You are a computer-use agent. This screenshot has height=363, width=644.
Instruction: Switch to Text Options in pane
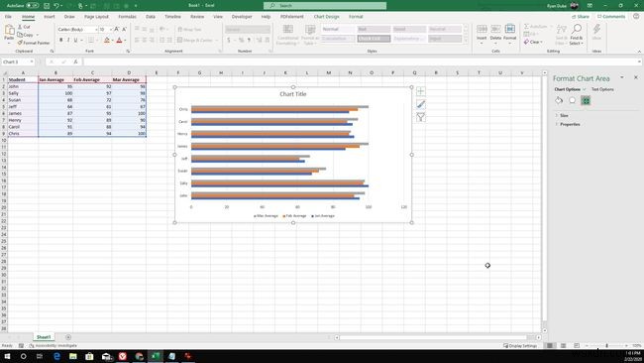click(x=602, y=89)
